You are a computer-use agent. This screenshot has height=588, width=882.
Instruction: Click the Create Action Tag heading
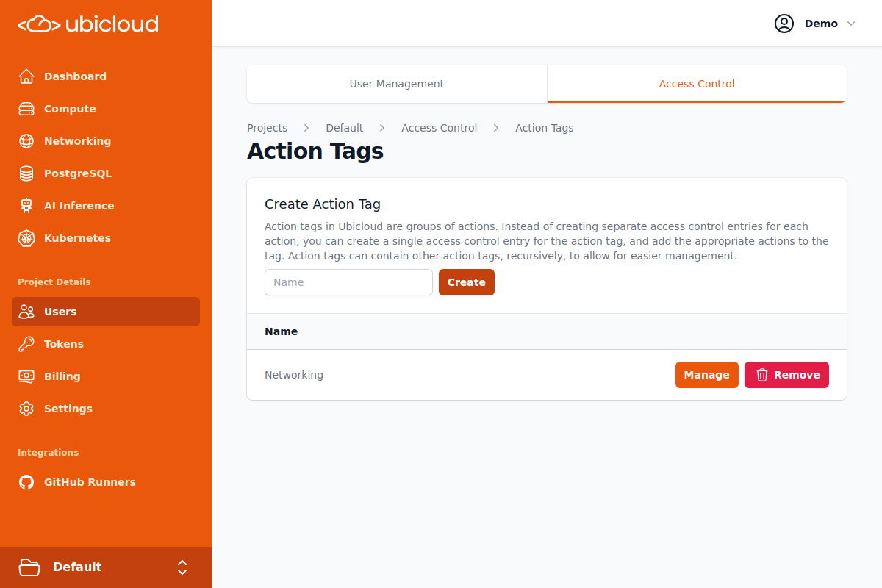(323, 204)
